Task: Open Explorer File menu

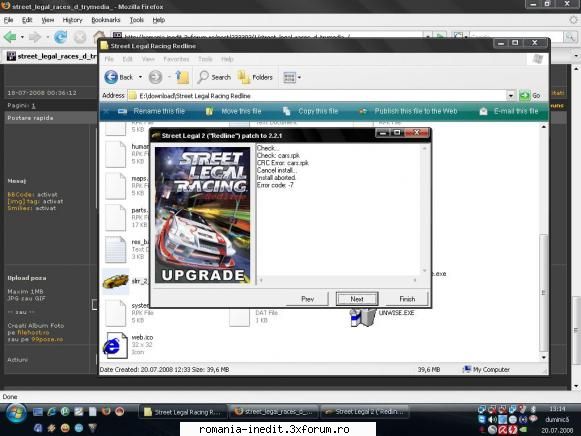Action: (109, 59)
